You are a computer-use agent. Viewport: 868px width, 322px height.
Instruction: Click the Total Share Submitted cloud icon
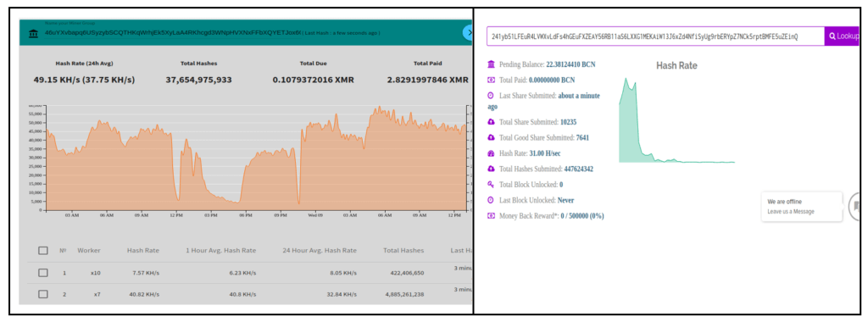[491, 122]
